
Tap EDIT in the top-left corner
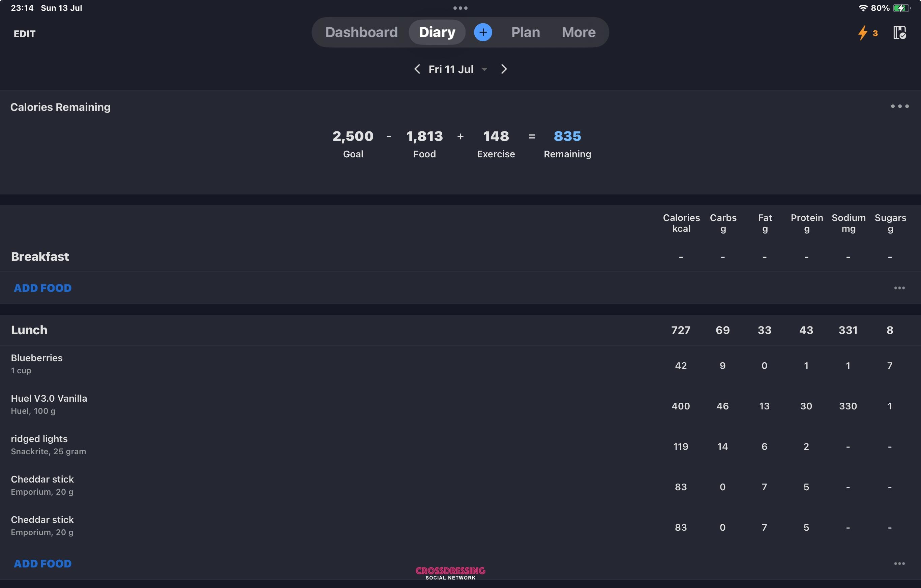(x=25, y=34)
